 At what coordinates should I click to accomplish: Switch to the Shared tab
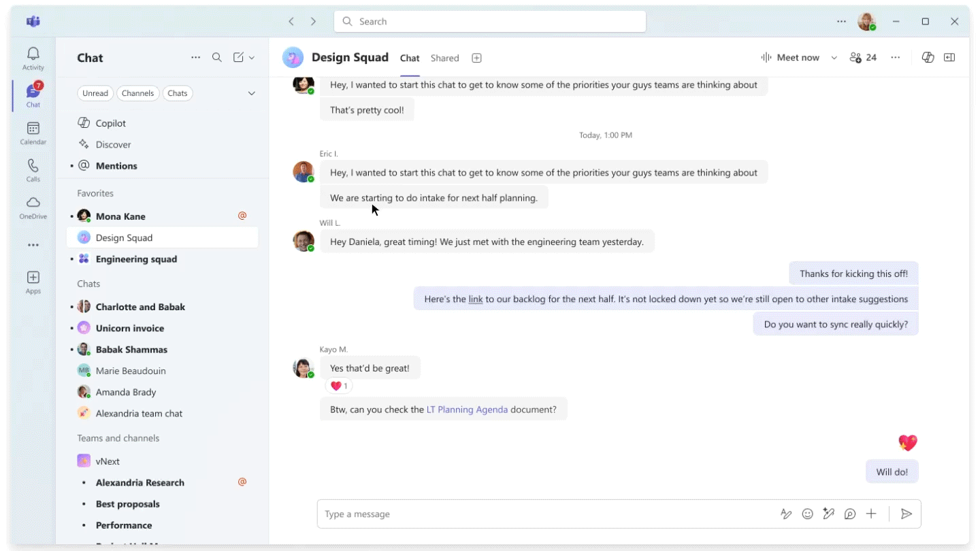point(444,58)
